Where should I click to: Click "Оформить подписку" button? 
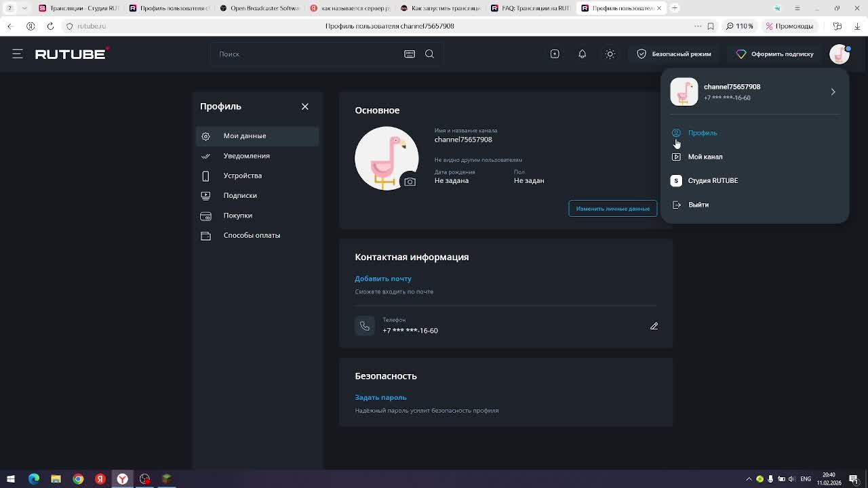pyautogui.click(x=774, y=54)
